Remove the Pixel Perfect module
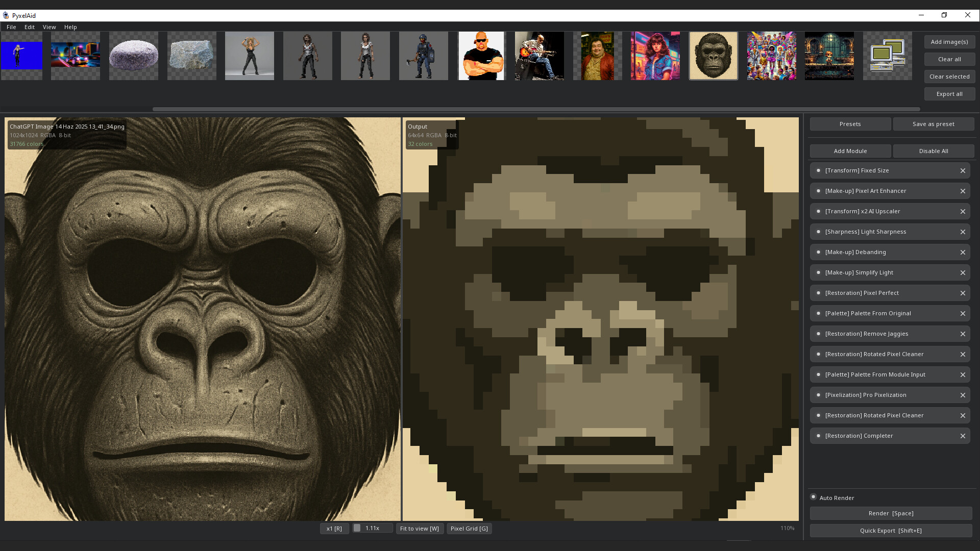Viewport: 980px width, 551px height. 963,293
